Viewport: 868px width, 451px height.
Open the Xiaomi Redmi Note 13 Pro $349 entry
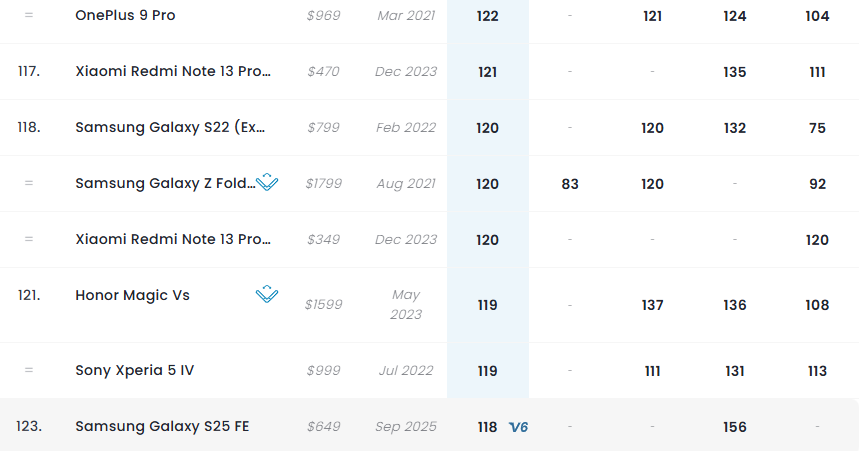click(173, 240)
